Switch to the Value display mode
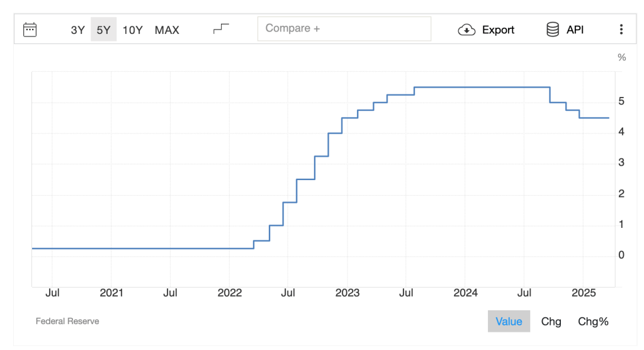Viewport: 644px width, 350px height. (509, 321)
